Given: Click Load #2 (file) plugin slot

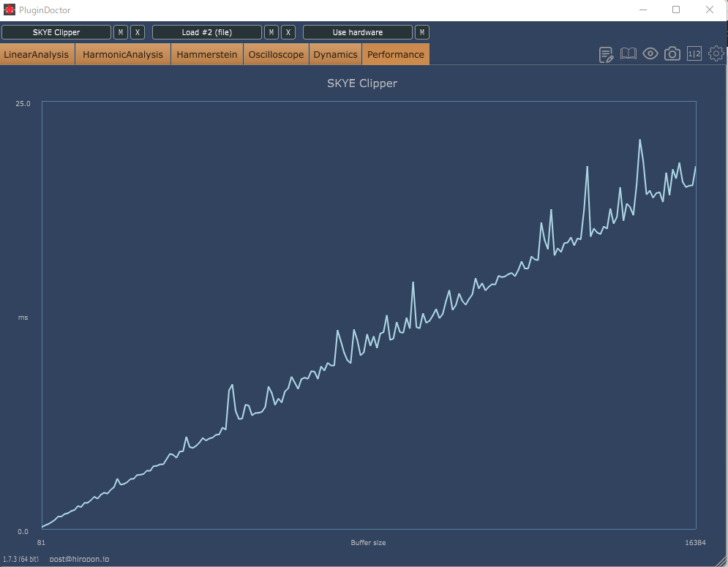Looking at the screenshot, I should [206, 32].
